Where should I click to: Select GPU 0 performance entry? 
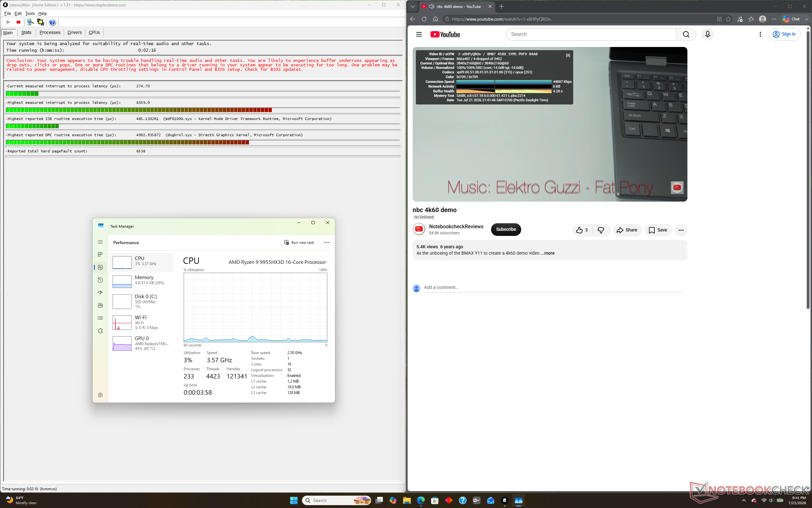(x=141, y=343)
